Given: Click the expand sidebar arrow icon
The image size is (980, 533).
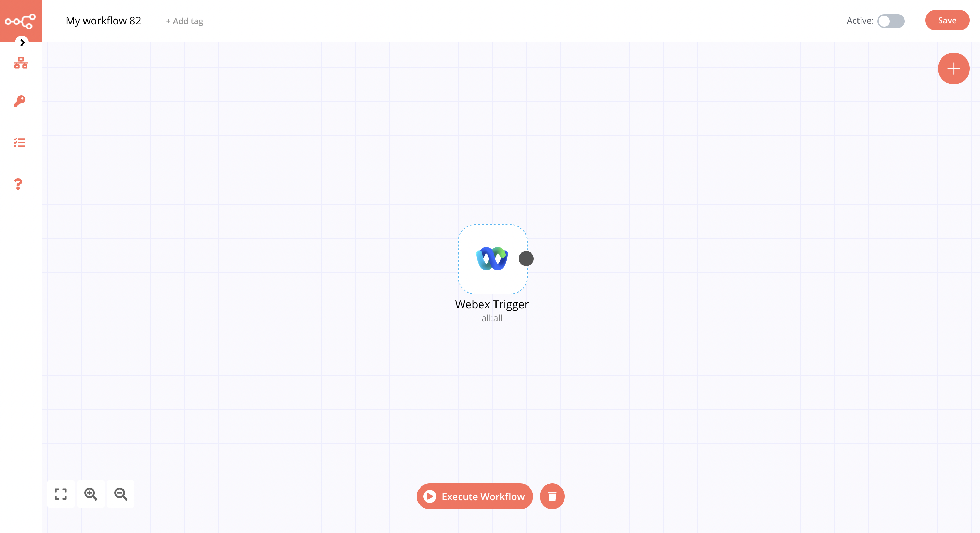Looking at the screenshot, I should (22, 43).
